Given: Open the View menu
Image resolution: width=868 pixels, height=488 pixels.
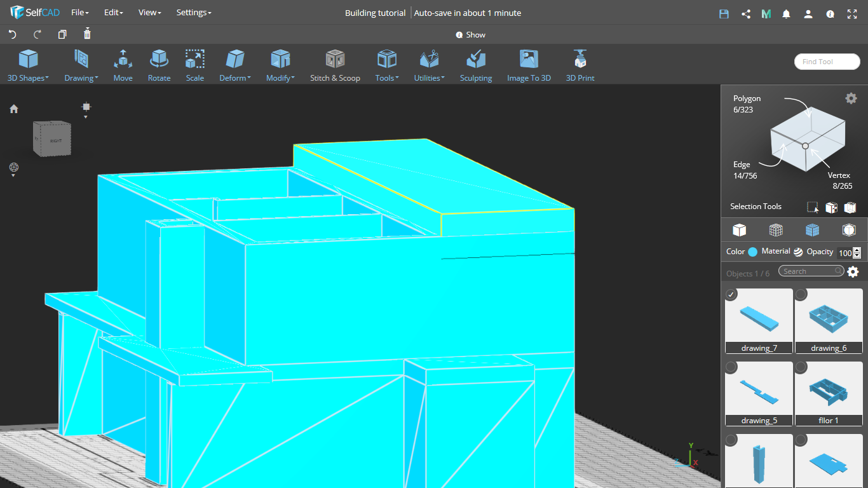Looking at the screenshot, I should click(150, 13).
